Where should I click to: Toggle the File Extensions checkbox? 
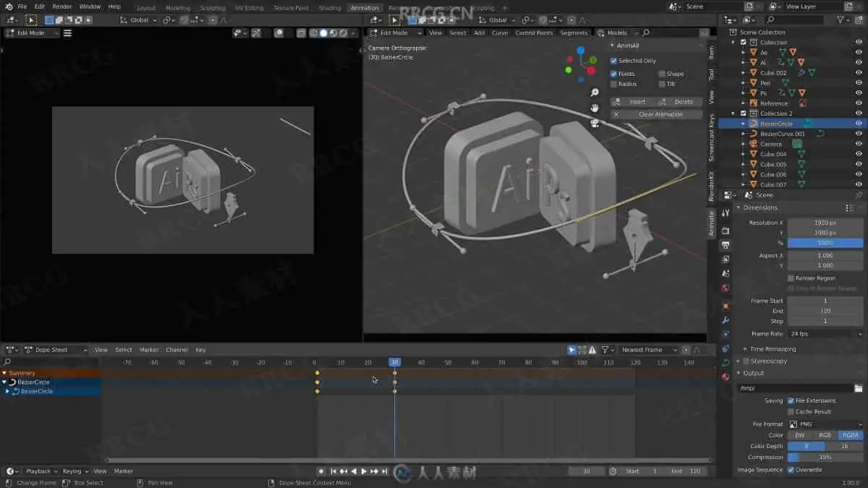[791, 401]
